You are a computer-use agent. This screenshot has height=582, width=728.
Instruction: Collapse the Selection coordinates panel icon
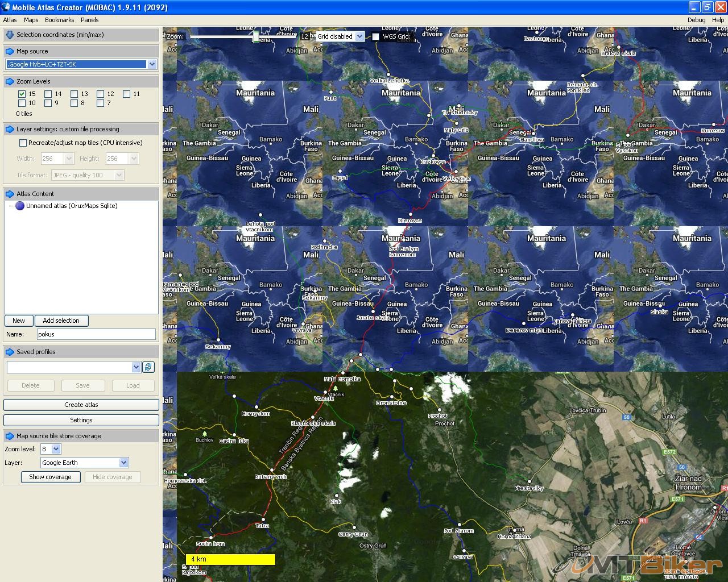(10, 35)
